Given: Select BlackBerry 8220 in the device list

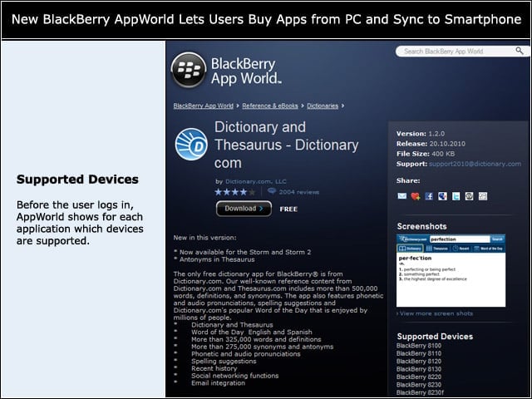Looking at the screenshot, I should tap(419, 377).
